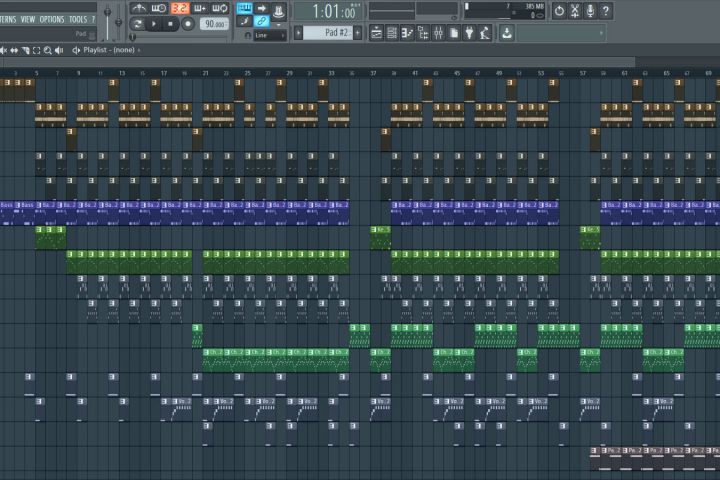
Task: Click bar 17 on the timeline ruler
Action: coord(163,73)
